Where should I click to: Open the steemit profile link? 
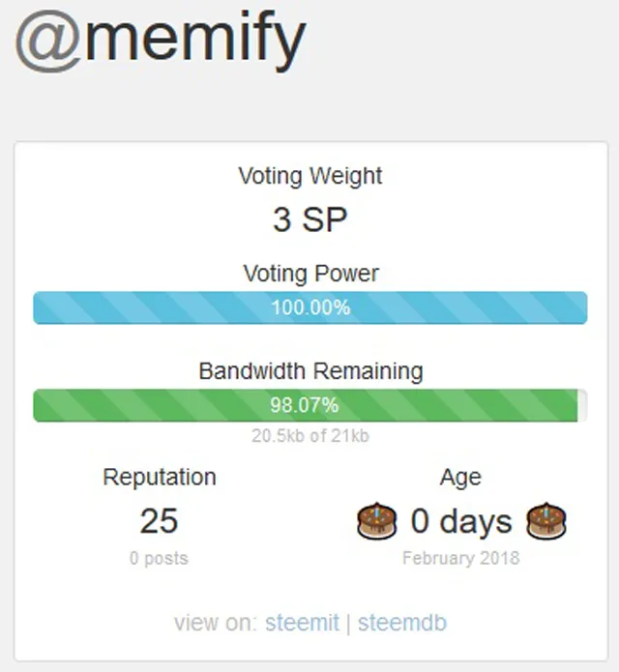(302, 623)
